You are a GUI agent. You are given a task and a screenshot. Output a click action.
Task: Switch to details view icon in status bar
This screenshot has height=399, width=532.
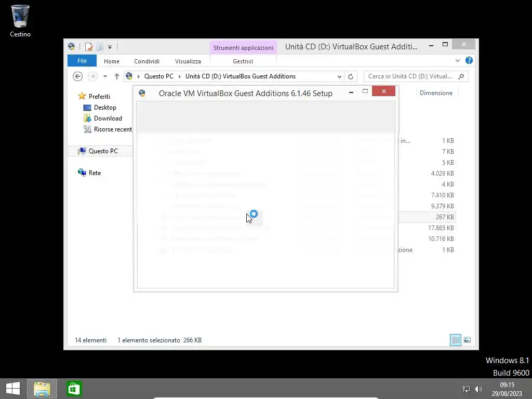(x=455, y=340)
